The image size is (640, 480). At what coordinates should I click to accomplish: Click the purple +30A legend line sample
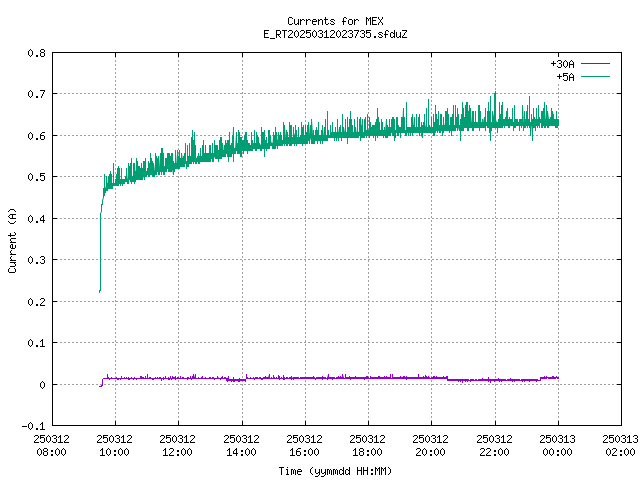pyautogui.click(x=595, y=64)
